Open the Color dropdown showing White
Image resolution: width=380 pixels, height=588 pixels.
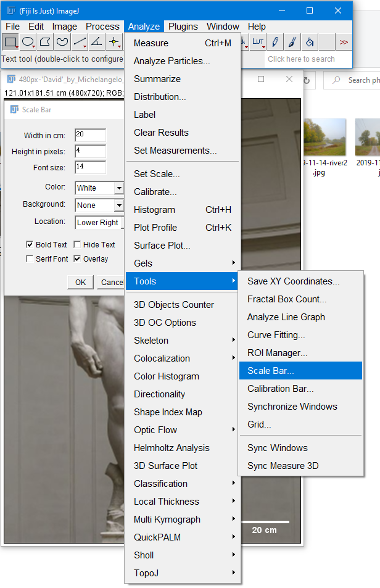(99, 188)
